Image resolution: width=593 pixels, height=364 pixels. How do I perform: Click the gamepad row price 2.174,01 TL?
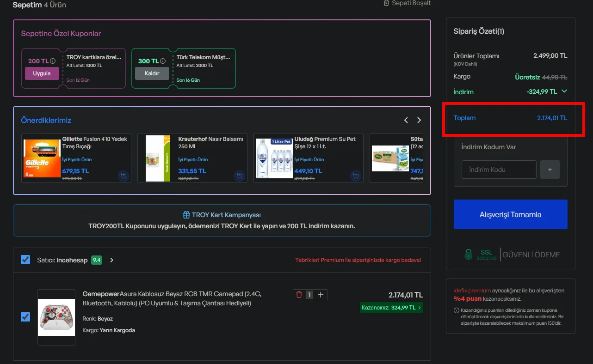coord(406,295)
